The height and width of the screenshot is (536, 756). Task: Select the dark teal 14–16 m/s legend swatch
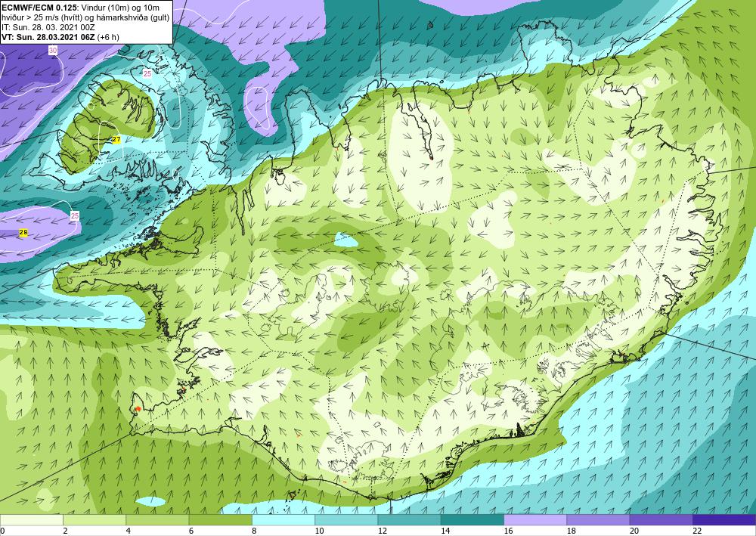click(472, 520)
